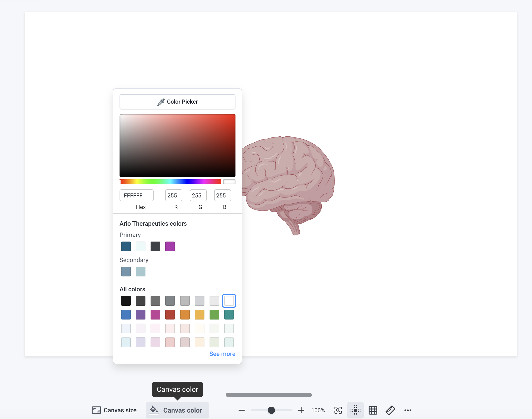The image size is (532, 419).
Task: Click the rainbow hue slider bar
Action: pyautogui.click(x=170, y=182)
